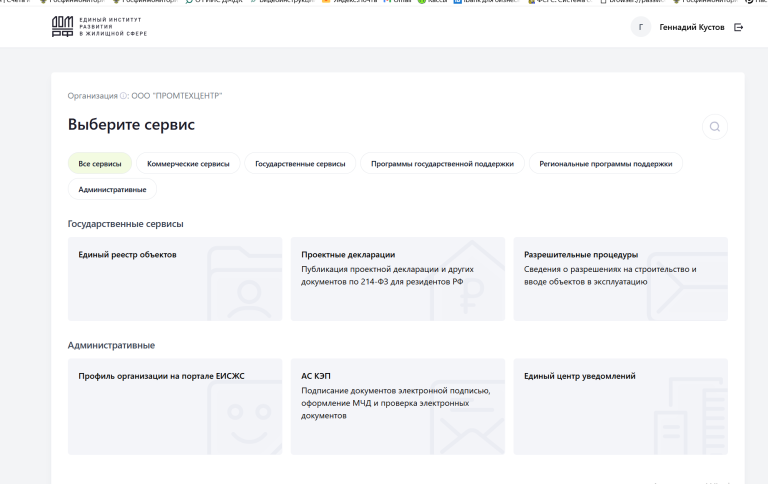
Task: Open the АС КЭП service card
Action: tap(398, 407)
